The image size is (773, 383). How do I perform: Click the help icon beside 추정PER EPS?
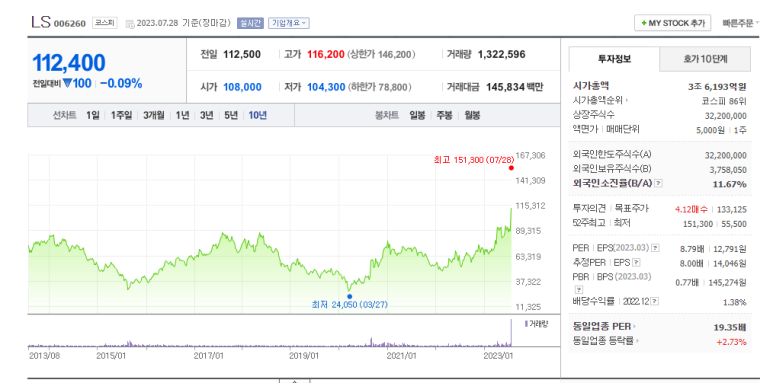click(x=636, y=263)
